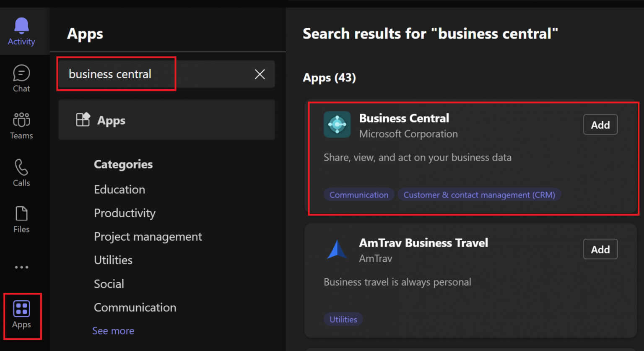Screen dimensions: 644x351
Task: Open Customer & contact management (CRM) tag
Action: pyautogui.click(x=479, y=195)
